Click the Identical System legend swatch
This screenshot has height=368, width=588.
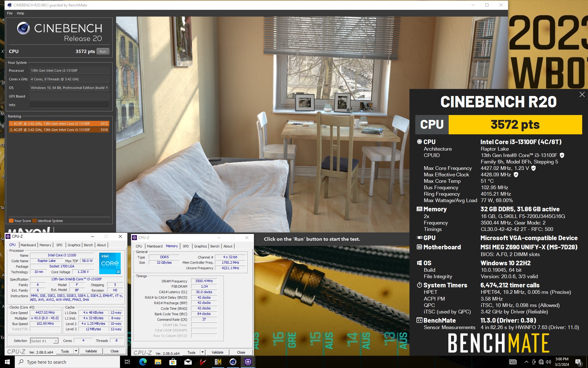point(35,220)
